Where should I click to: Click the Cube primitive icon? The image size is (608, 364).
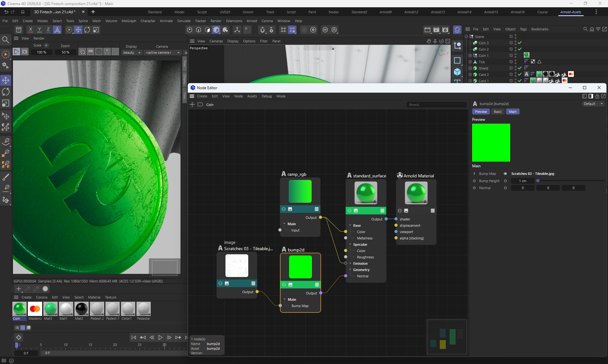tap(457, 72)
